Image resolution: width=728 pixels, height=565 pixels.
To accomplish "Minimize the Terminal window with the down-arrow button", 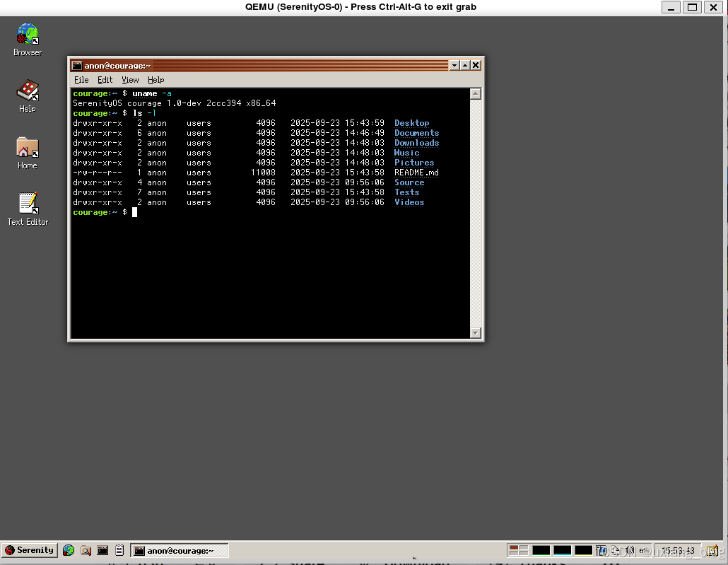I will point(454,66).
